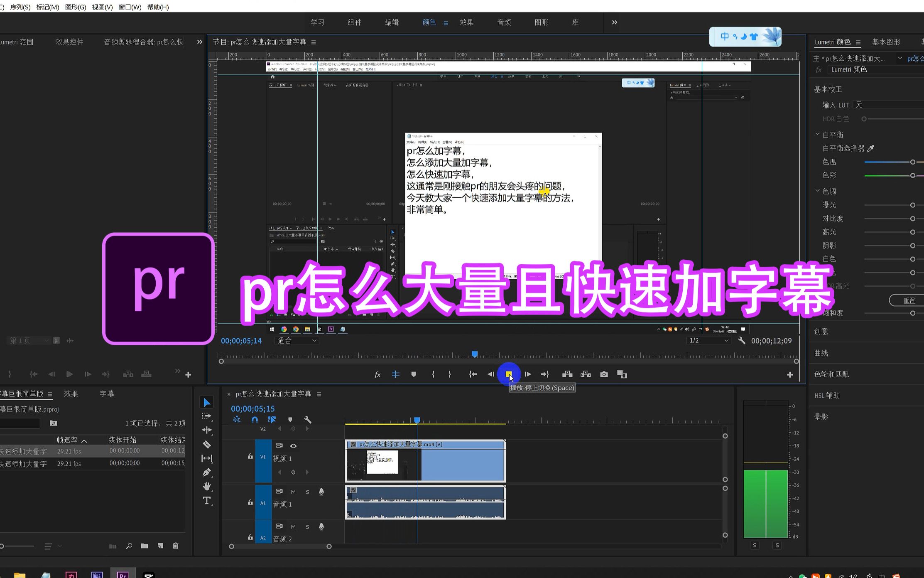
Task: Adjust the 曝光 slider handle
Action: coord(912,205)
